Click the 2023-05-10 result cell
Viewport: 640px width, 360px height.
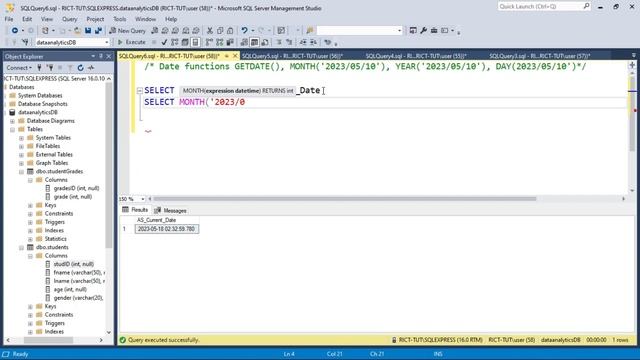(167, 229)
